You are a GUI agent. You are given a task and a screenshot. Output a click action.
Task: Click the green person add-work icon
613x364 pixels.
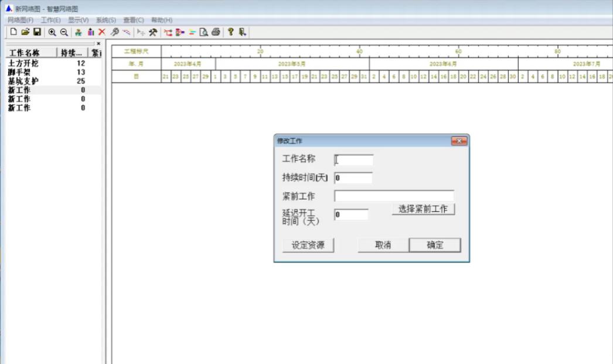pos(79,32)
